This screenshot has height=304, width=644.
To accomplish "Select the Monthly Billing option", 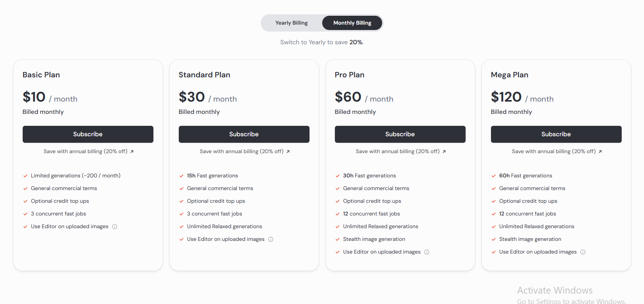I will point(352,23).
